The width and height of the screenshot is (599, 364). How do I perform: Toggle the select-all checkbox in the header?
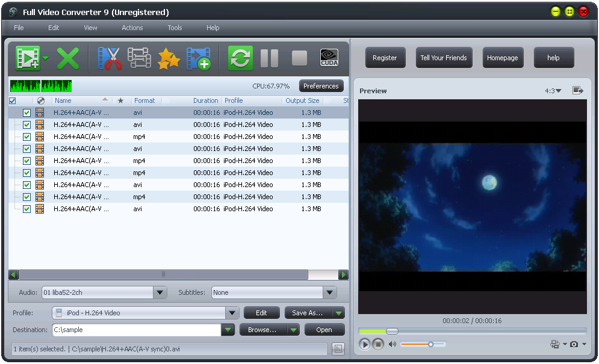click(12, 100)
